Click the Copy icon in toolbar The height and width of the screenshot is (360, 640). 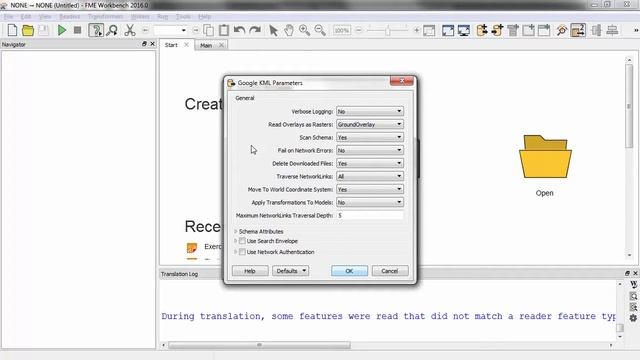(x=209, y=30)
